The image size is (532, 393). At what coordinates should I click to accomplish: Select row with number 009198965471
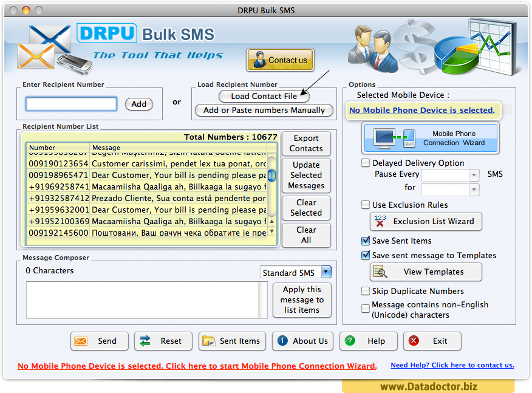pos(147,175)
